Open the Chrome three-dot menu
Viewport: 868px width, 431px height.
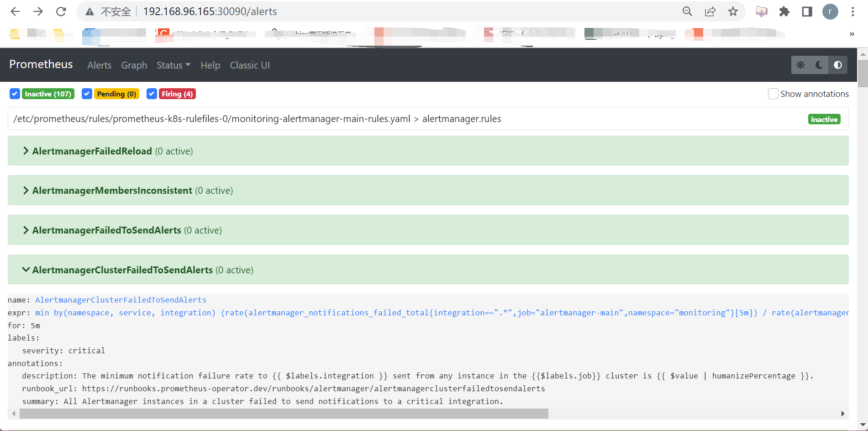(x=853, y=11)
